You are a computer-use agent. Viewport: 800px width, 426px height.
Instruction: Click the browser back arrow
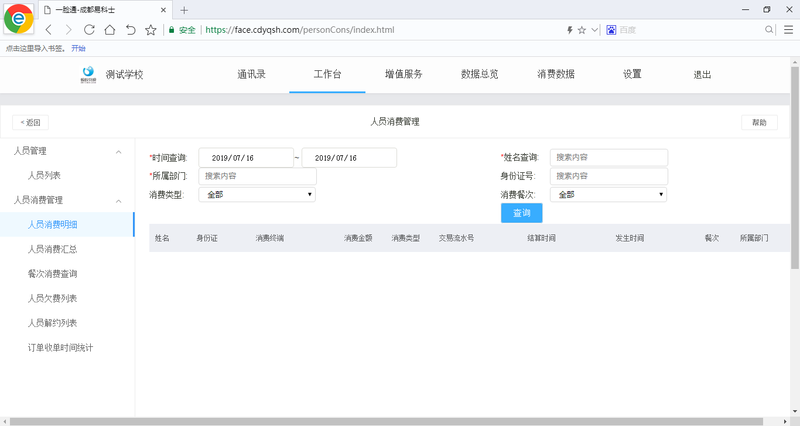[x=49, y=30]
